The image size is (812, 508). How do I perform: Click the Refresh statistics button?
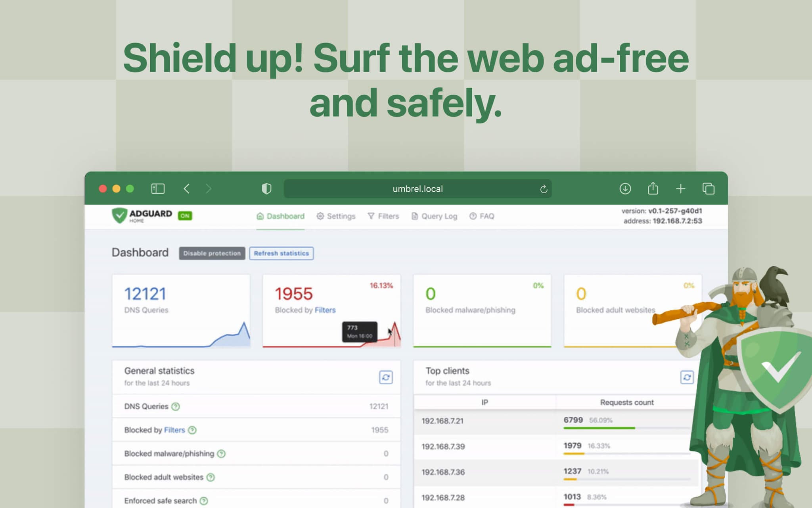tap(281, 253)
